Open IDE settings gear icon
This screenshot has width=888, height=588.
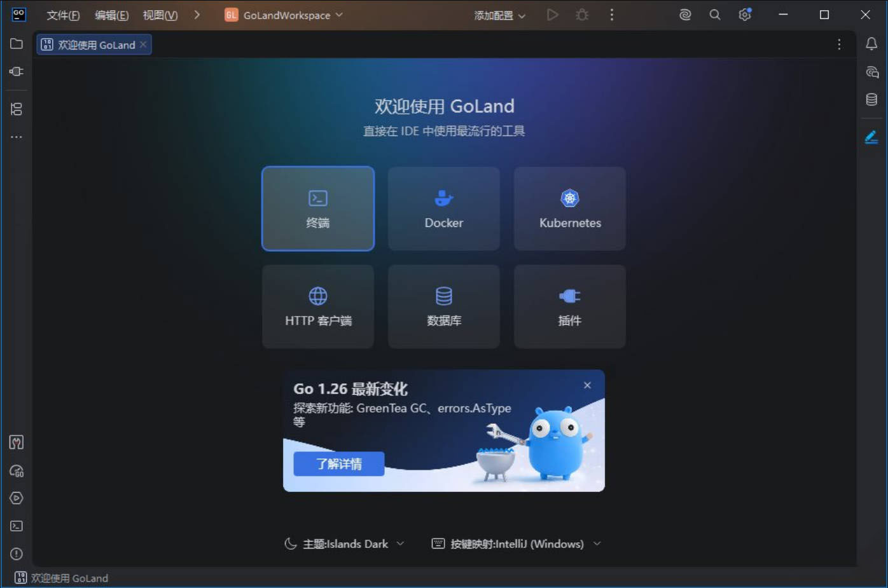[x=745, y=15]
